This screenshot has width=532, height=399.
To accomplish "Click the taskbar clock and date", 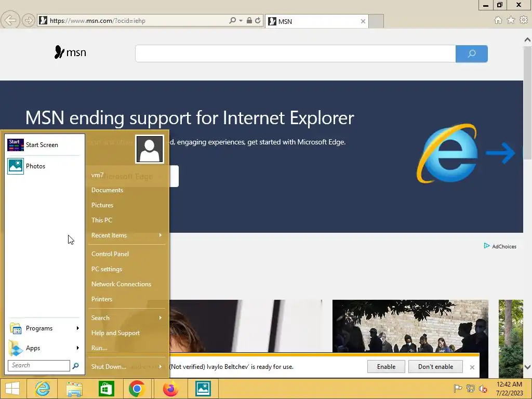I will tap(509, 389).
